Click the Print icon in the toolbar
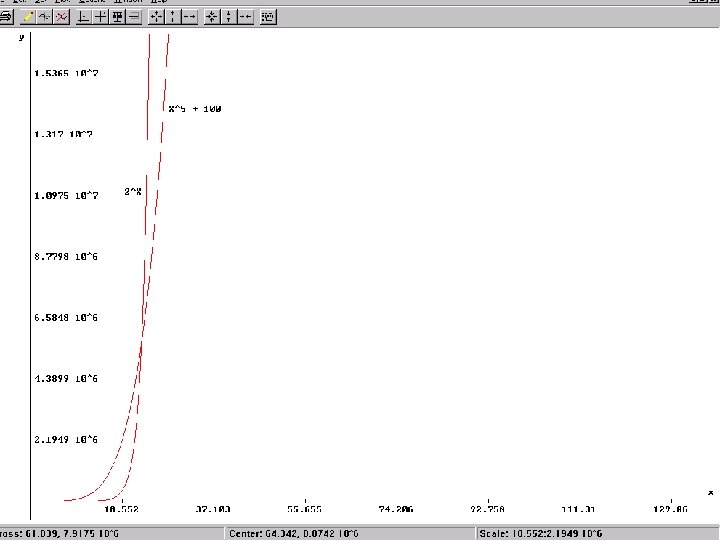 point(6,17)
